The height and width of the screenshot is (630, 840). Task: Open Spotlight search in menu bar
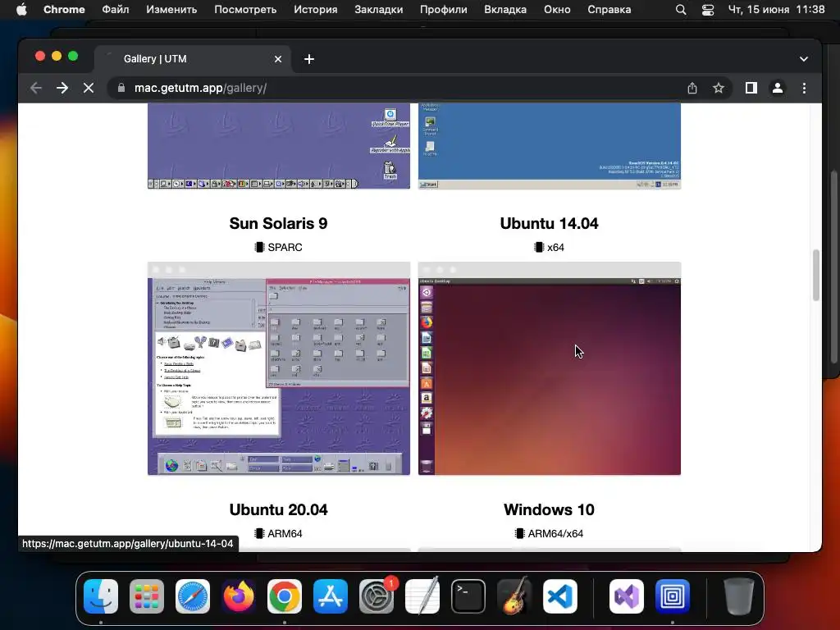coord(681,10)
